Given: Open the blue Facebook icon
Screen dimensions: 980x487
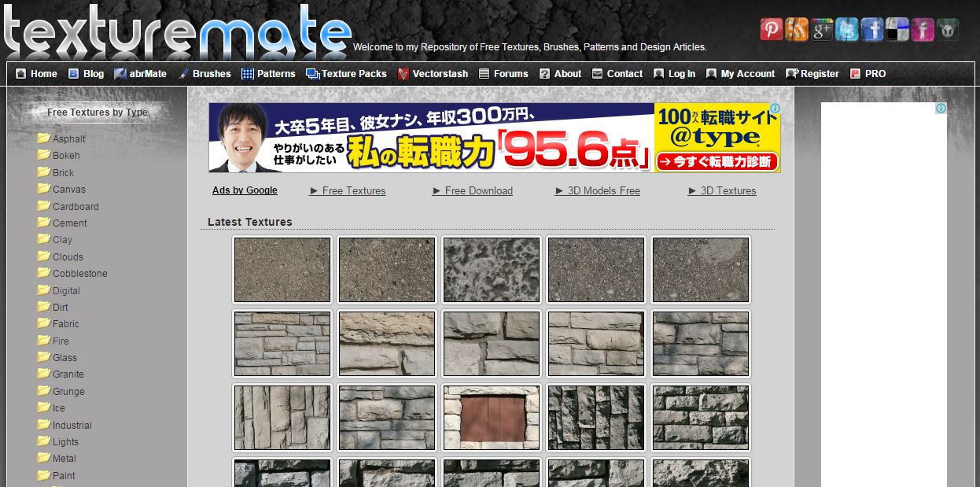Looking at the screenshot, I should pos(872,29).
